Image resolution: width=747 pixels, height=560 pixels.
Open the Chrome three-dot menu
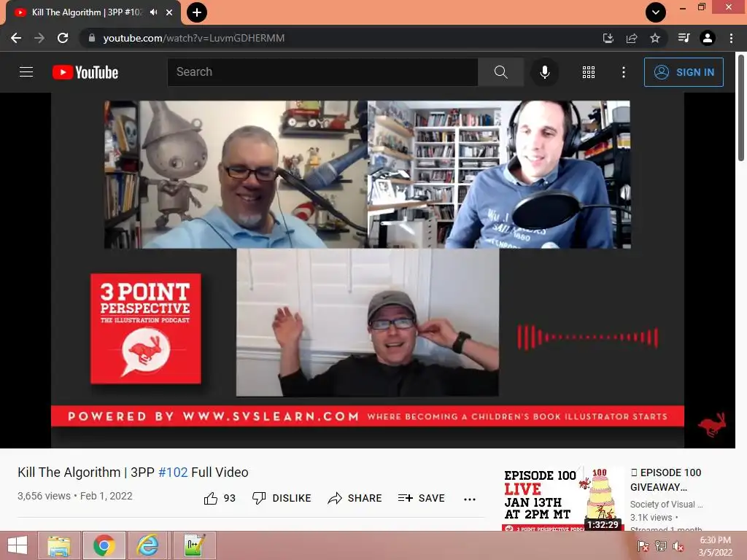point(731,38)
